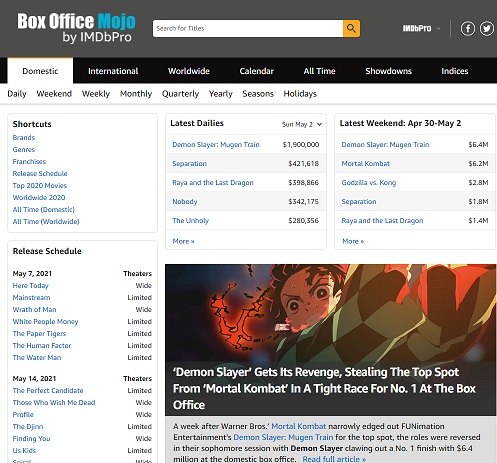The width and height of the screenshot is (497, 463).
Task: Expand the IMDbPro dropdown menu
Action: pyautogui.click(x=421, y=28)
